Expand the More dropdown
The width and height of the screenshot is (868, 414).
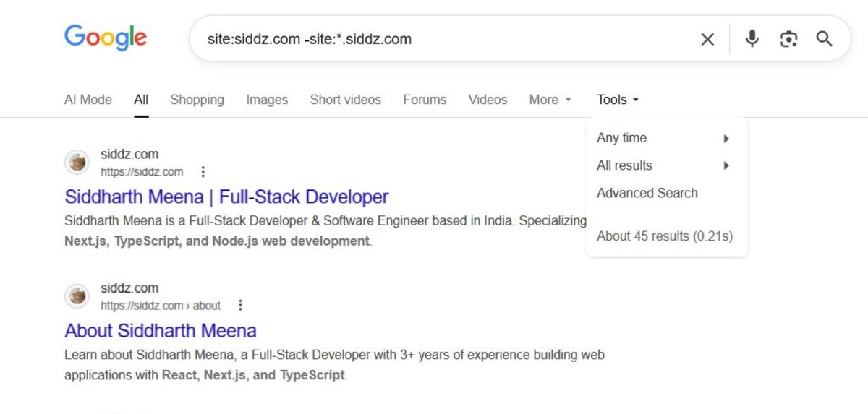(550, 100)
